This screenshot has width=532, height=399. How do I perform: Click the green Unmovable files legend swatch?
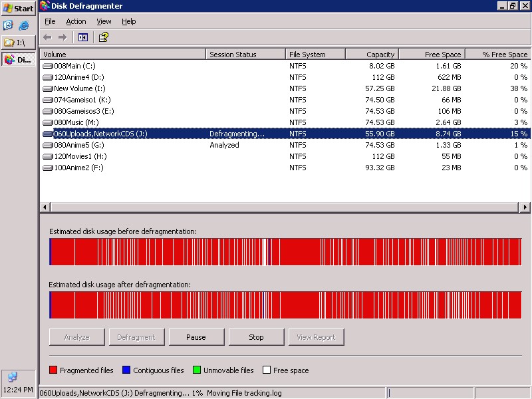point(196,370)
